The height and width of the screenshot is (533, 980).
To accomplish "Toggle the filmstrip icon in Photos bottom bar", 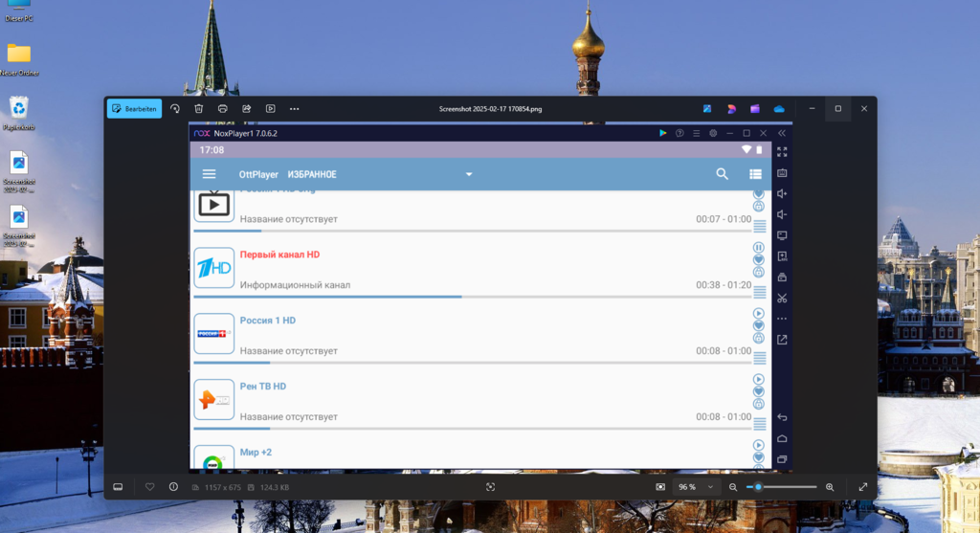I will (x=118, y=487).
